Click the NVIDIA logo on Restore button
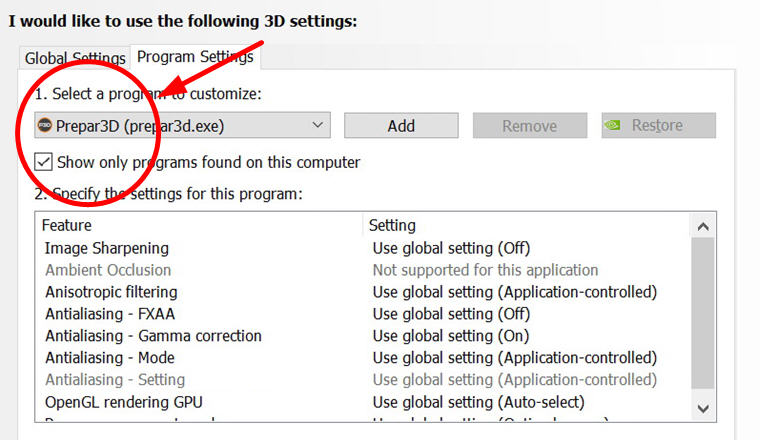Screen dimensions: 760x440 [x=614, y=125]
